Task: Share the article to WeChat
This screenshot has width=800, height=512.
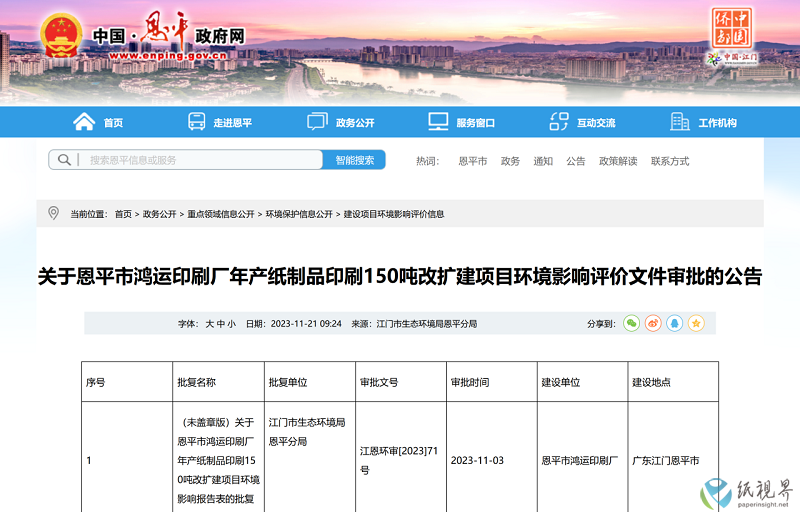Action: pyautogui.click(x=632, y=323)
